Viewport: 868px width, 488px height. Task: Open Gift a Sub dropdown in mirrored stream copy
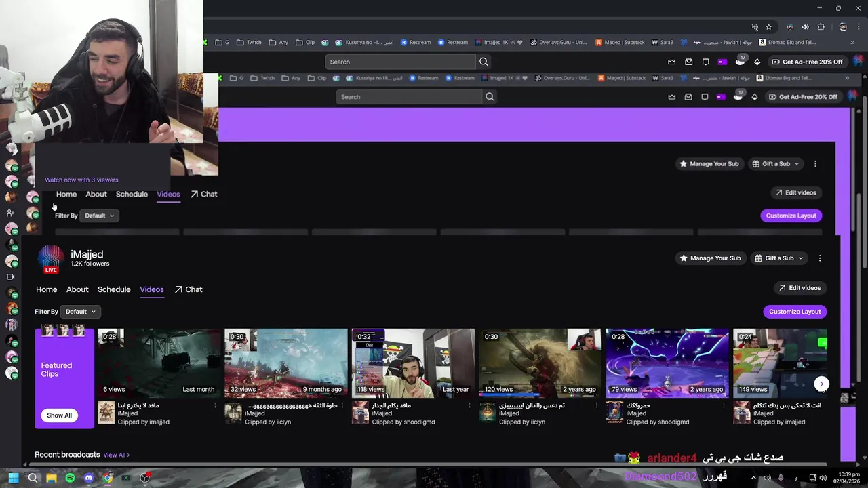pyautogui.click(x=775, y=164)
